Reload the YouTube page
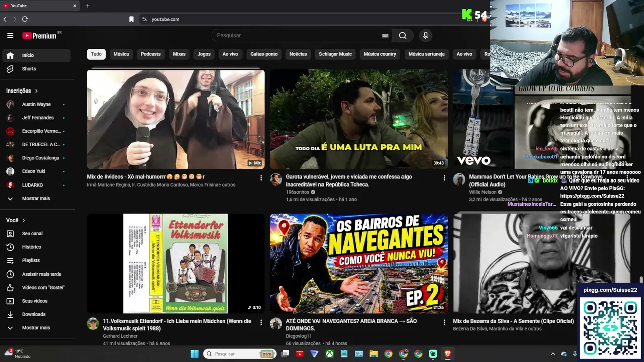644x362 pixels. (x=25, y=19)
